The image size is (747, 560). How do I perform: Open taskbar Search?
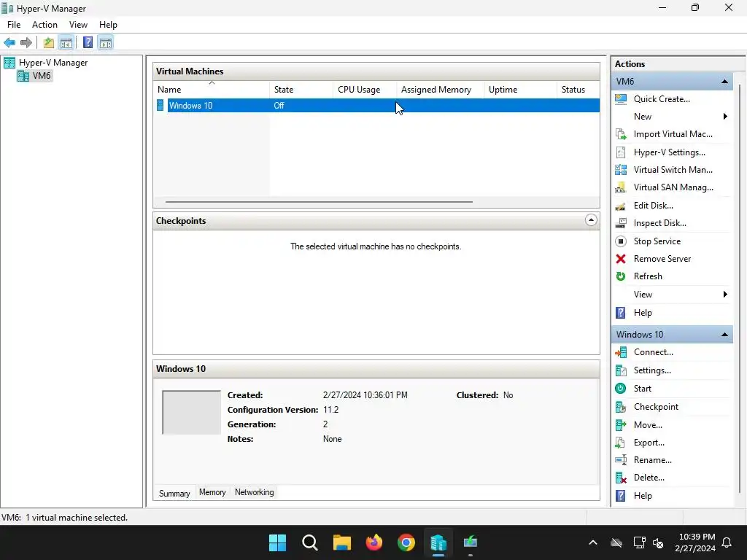point(309,542)
